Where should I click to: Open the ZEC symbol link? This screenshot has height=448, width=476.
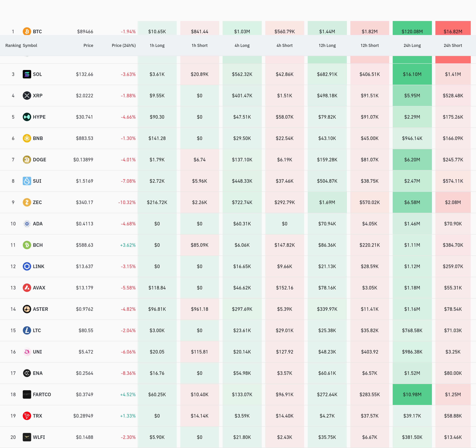click(37, 202)
